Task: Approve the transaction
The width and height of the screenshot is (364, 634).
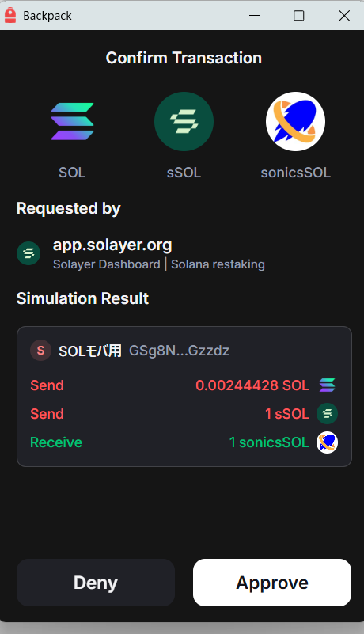Action: (x=272, y=583)
